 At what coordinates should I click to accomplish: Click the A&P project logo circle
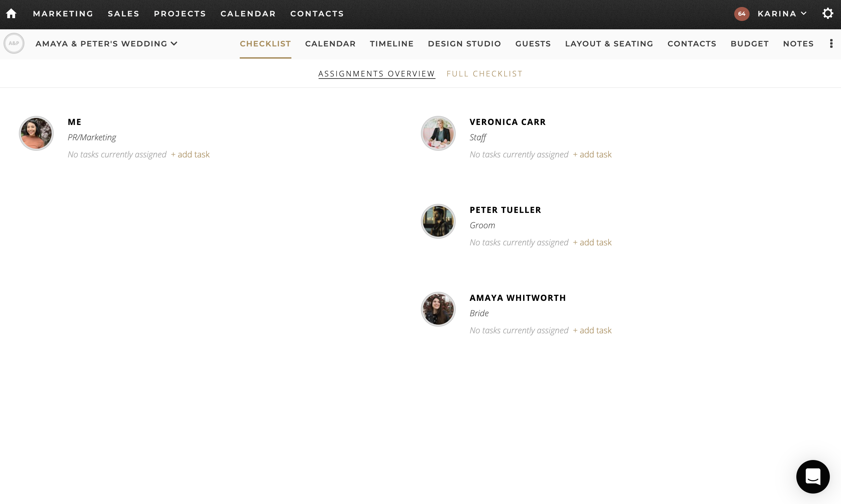click(x=14, y=44)
